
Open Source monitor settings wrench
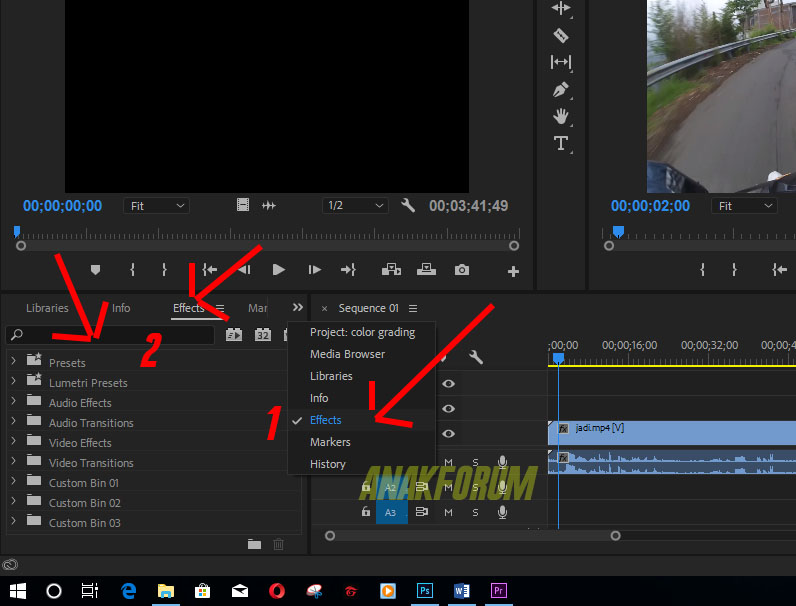(408, 206)
